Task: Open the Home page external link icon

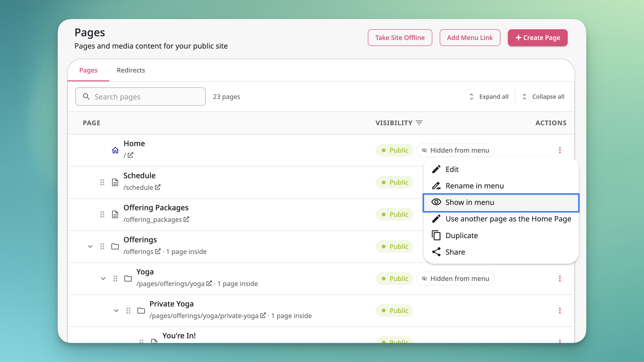Action: [x=130, y=155]
